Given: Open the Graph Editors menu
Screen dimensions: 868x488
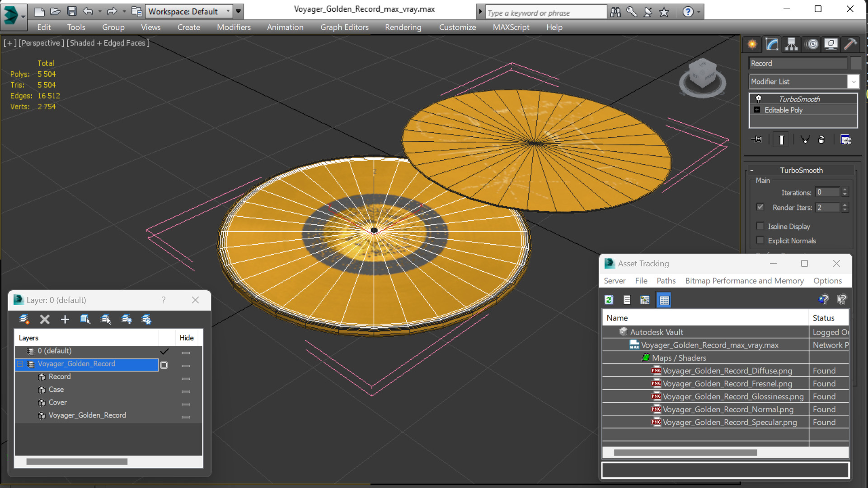Looking at the screenshot, I should click(344, 27).
